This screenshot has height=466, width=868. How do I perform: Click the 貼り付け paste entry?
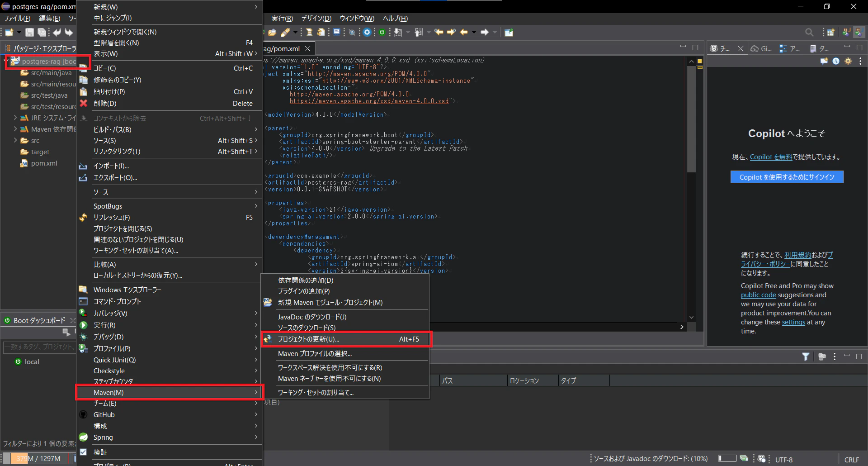point(169,92)
